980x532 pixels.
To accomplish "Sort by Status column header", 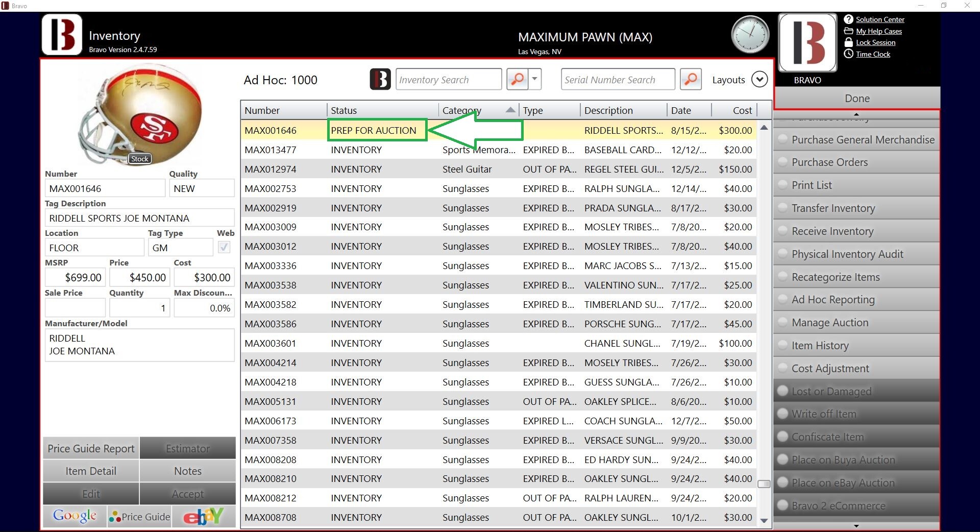I will [x=383, y=110].
